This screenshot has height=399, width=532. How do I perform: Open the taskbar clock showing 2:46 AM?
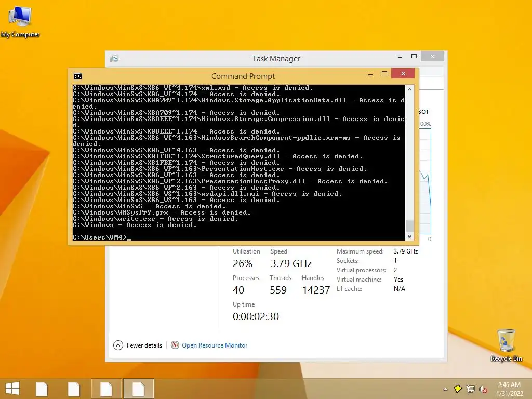(x=509, y=385)
